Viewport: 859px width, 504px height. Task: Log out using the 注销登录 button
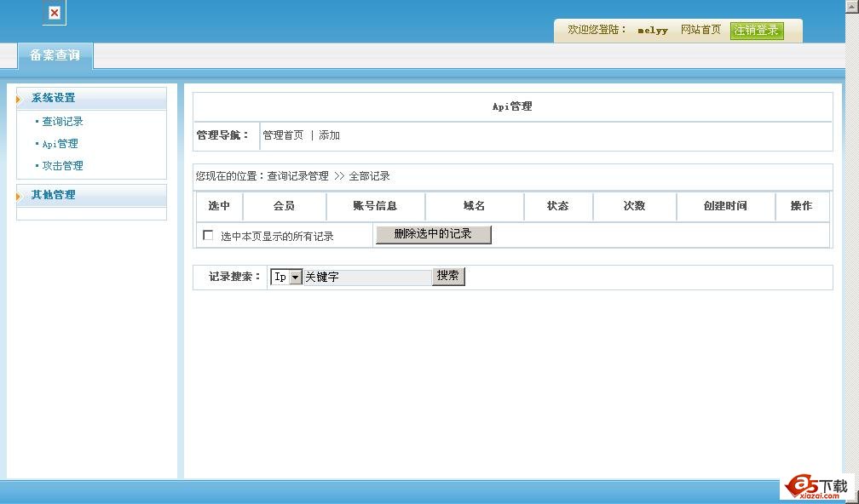pyautogui.click(x=757, y=31)
